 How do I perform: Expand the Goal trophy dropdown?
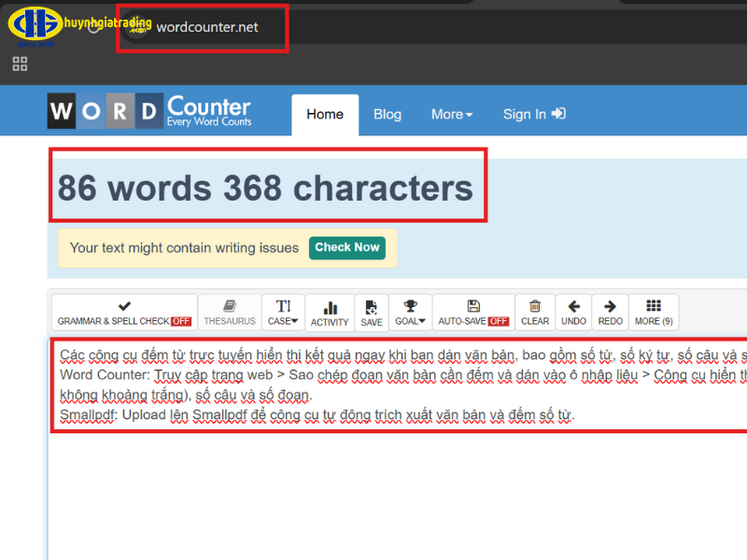(410, 313)
